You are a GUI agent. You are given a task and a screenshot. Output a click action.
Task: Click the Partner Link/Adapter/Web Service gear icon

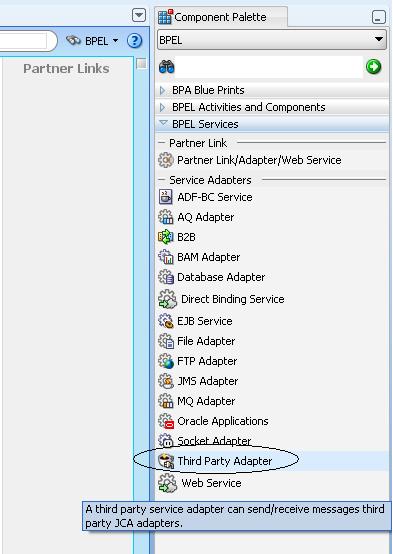[166, 160]
